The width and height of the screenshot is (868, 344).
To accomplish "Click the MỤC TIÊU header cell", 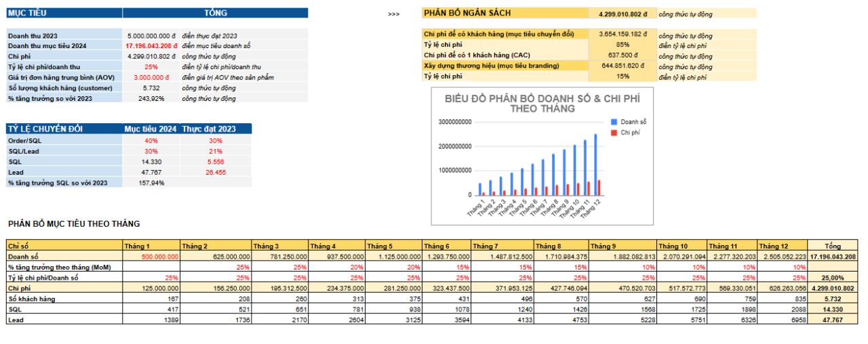I will pos(64,13).
